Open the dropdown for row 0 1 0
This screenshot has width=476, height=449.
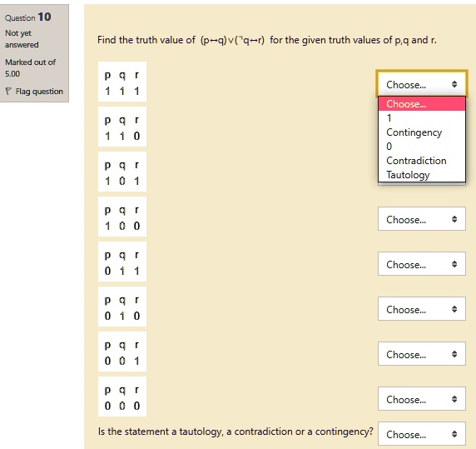coord(421,309)
